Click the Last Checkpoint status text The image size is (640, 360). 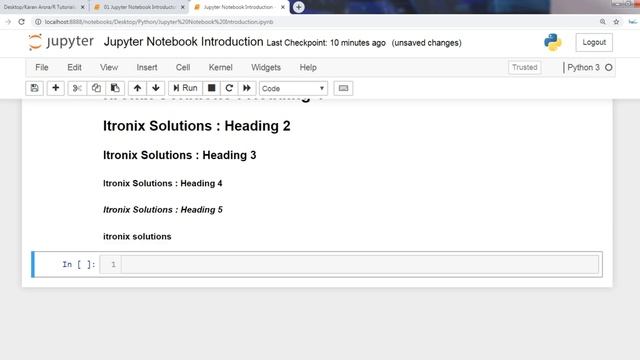pyautogui.click(x=326, y=43)
